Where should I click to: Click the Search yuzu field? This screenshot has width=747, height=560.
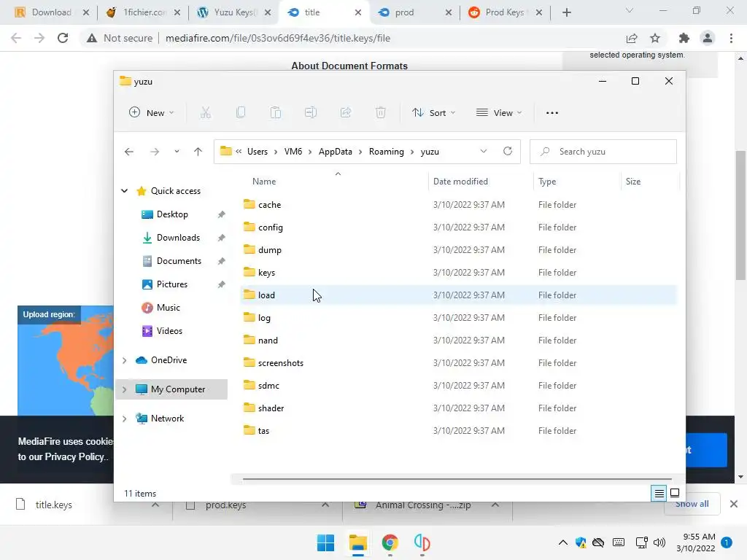pyautogui.click(x=603, y=152)
